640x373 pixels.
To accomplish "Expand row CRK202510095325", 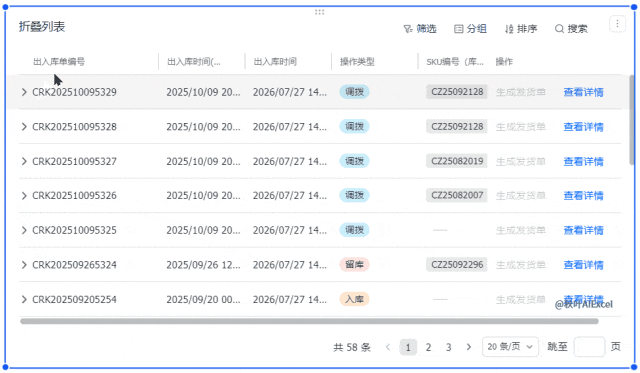I will [x=24, y=230].
